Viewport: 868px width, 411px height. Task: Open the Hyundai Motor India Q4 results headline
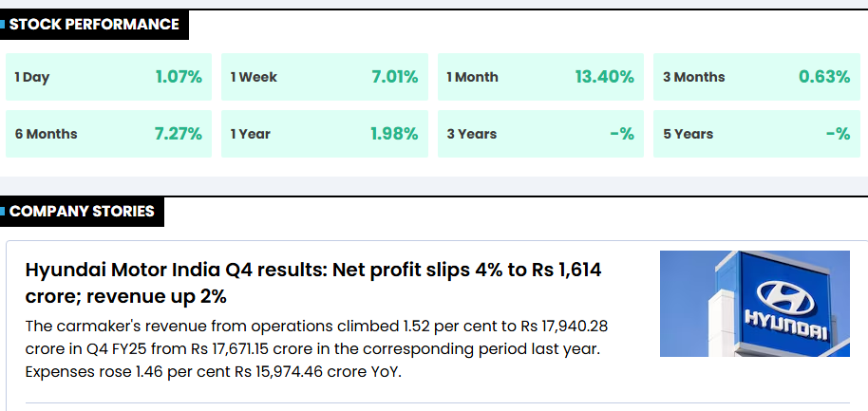312,283
